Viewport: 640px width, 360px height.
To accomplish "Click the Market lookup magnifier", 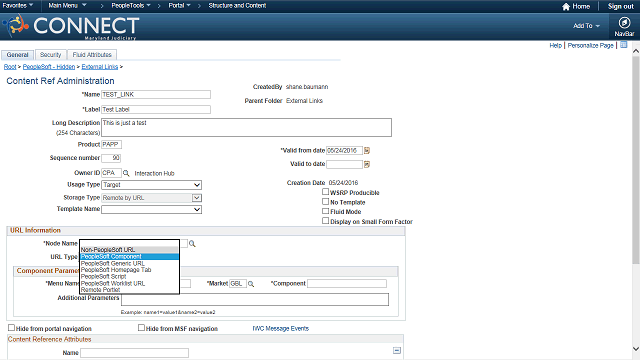I will [x=251, y=284].
